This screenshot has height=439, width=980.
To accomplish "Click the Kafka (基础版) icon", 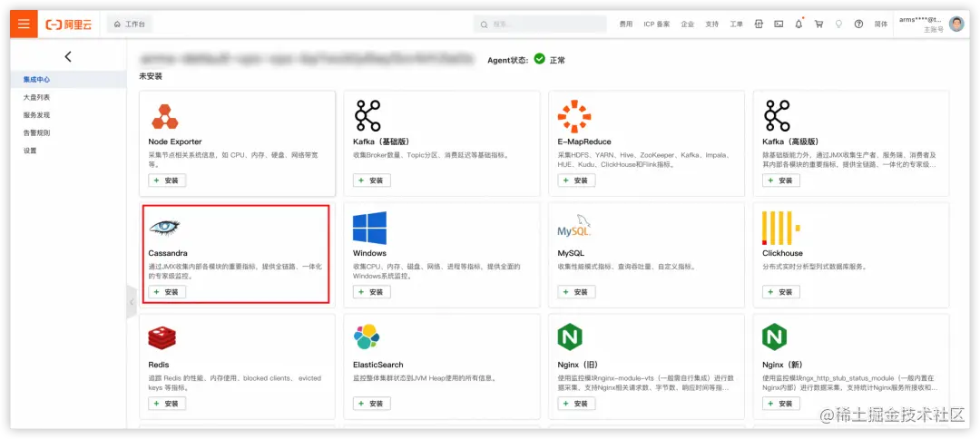I will coord(367,115).
